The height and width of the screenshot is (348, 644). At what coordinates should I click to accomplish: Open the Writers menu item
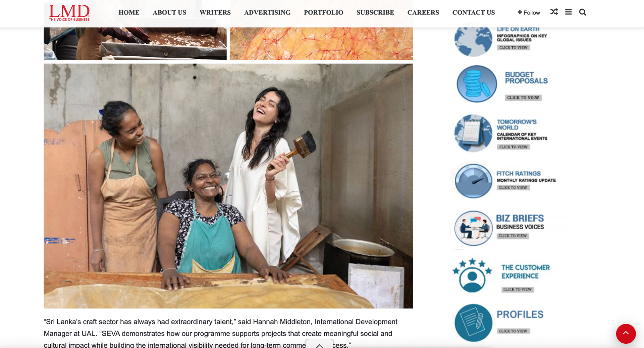(x=215, y=12)
